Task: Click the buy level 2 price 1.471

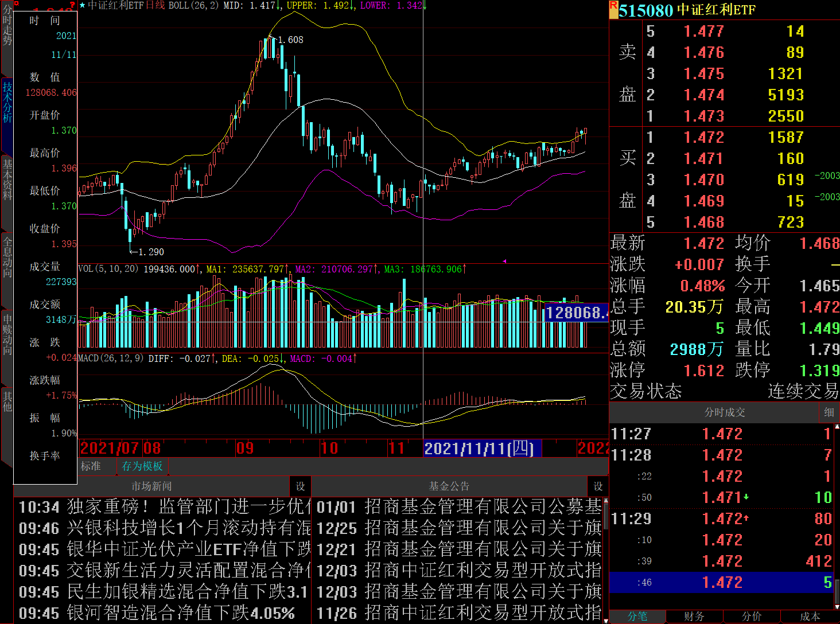Action: (x=704, y=159)
